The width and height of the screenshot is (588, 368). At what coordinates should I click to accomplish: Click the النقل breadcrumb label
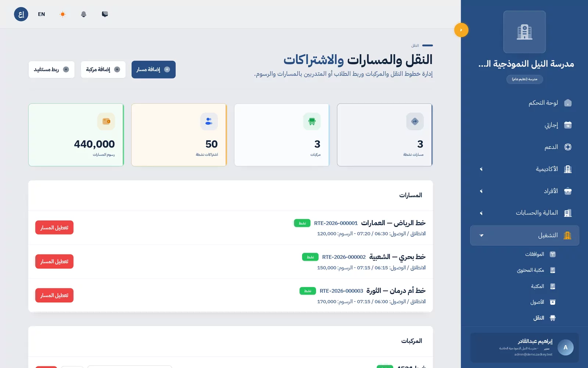pyautogui.click(x=415, y=46)
